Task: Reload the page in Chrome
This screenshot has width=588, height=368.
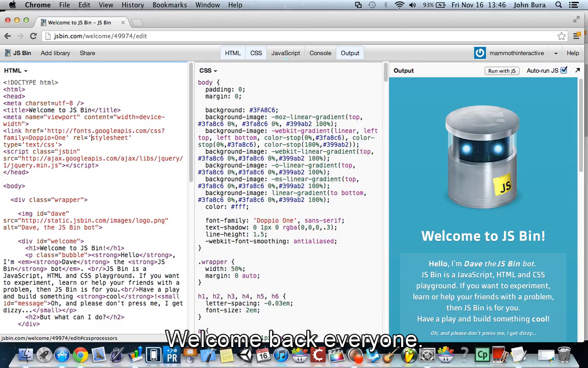Action: pos(33,36)
